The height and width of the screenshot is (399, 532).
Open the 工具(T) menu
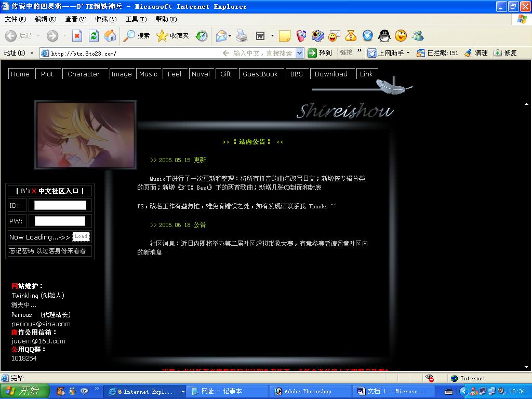[x=136, y=19]
